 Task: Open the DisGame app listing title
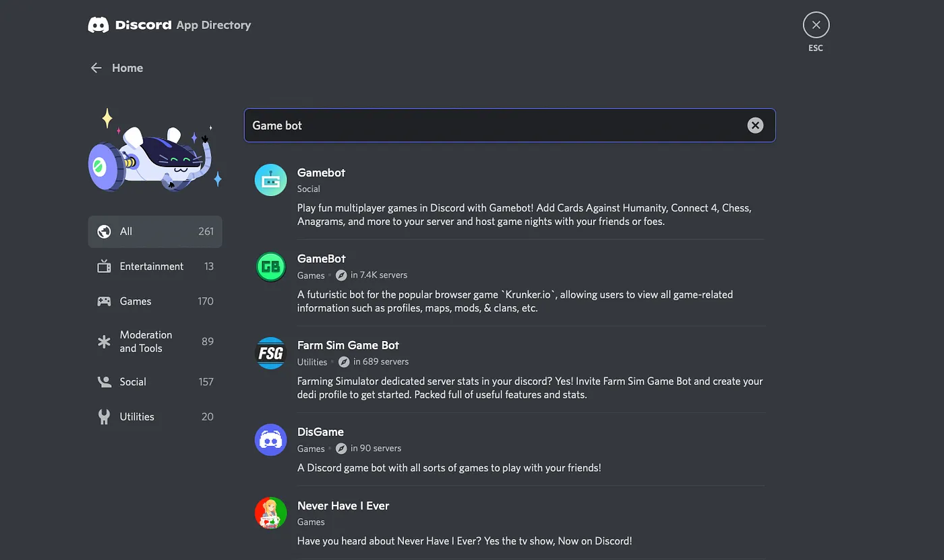(320, 432)
